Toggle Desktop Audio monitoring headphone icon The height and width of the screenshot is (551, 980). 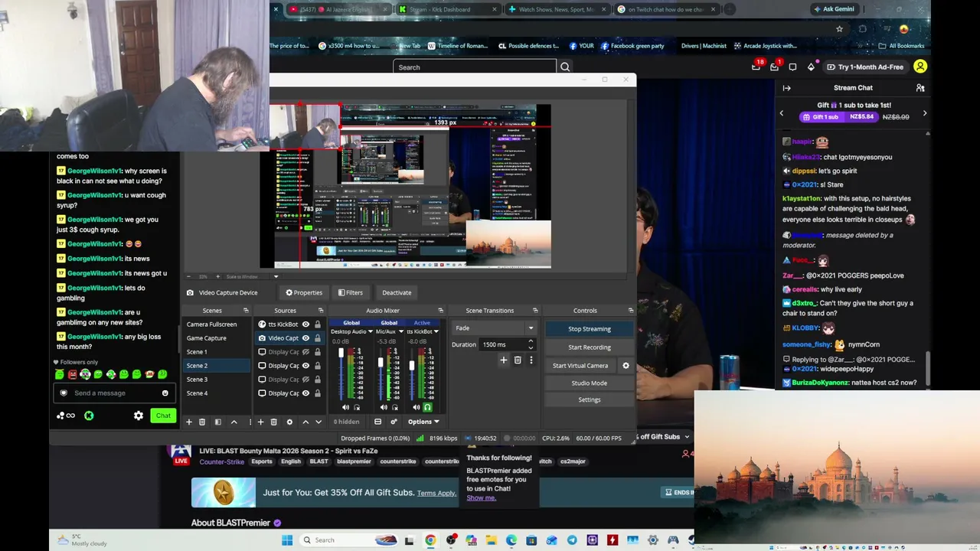point(357,407)
